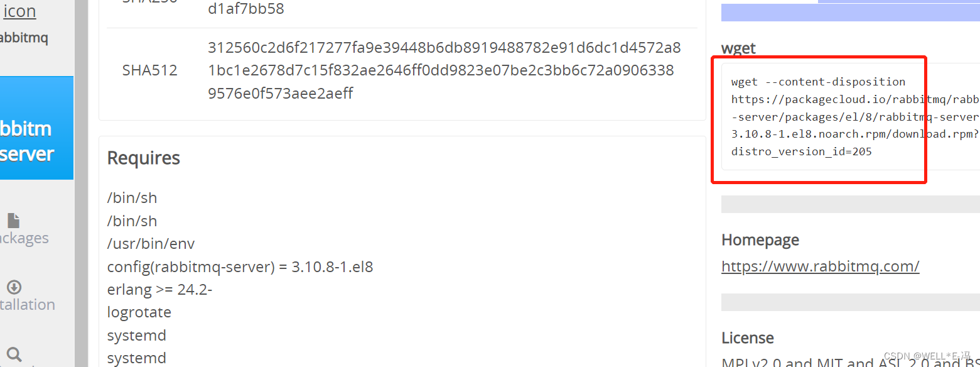Open the 'abbitmq' repository name in sidebar
The image size is (980, 367).
(23, 38)
